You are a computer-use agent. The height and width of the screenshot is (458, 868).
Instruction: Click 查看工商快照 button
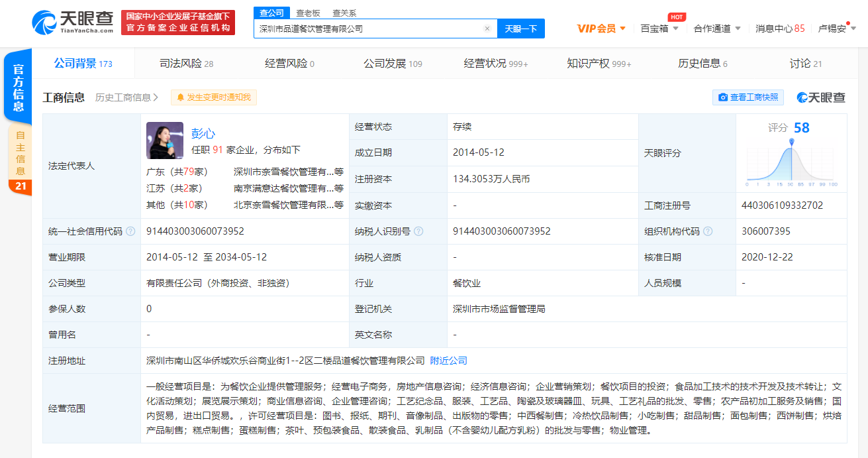tap(748, 97)
